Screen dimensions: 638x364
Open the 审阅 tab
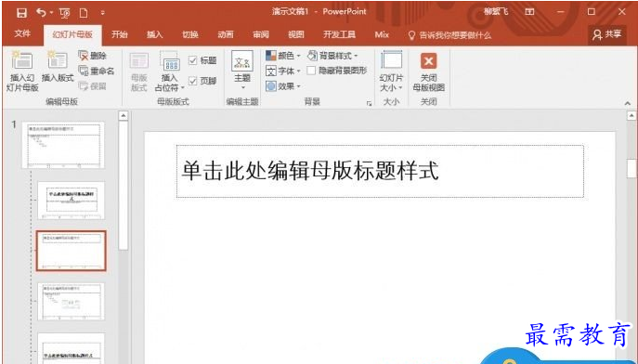coord(261,35)
